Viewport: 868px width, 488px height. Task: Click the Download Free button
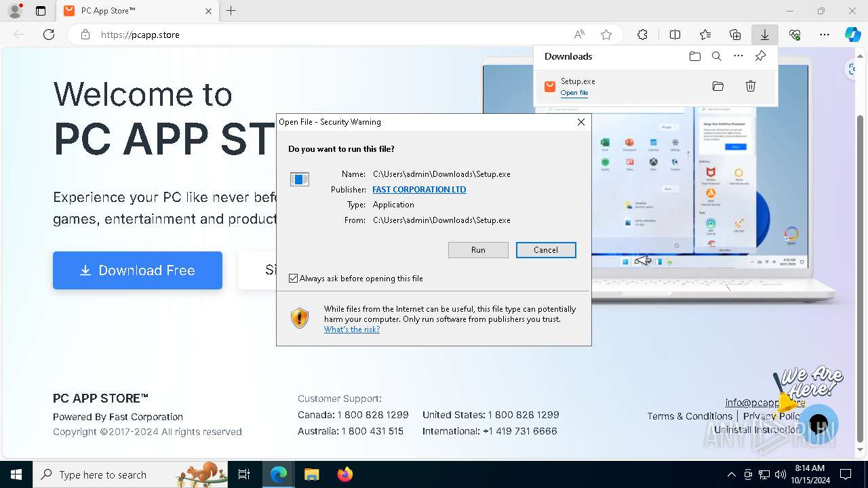pos(138,270)
